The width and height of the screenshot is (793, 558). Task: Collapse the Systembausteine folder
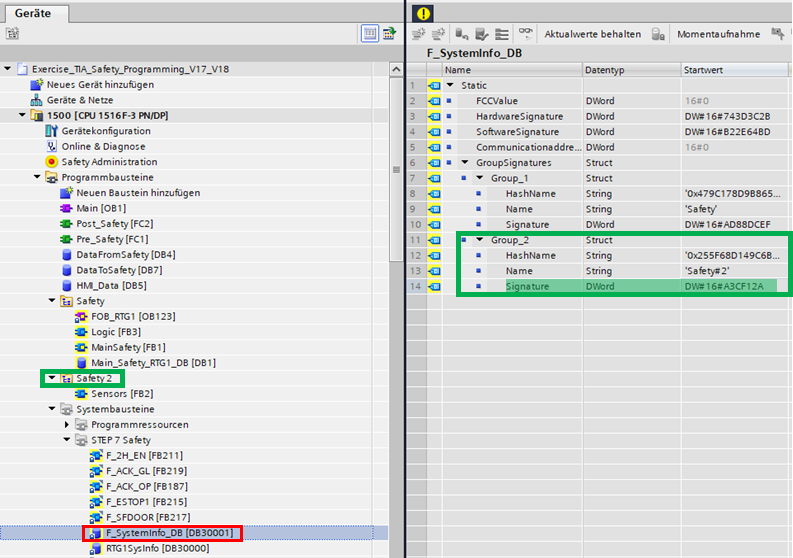pos(52,409)
